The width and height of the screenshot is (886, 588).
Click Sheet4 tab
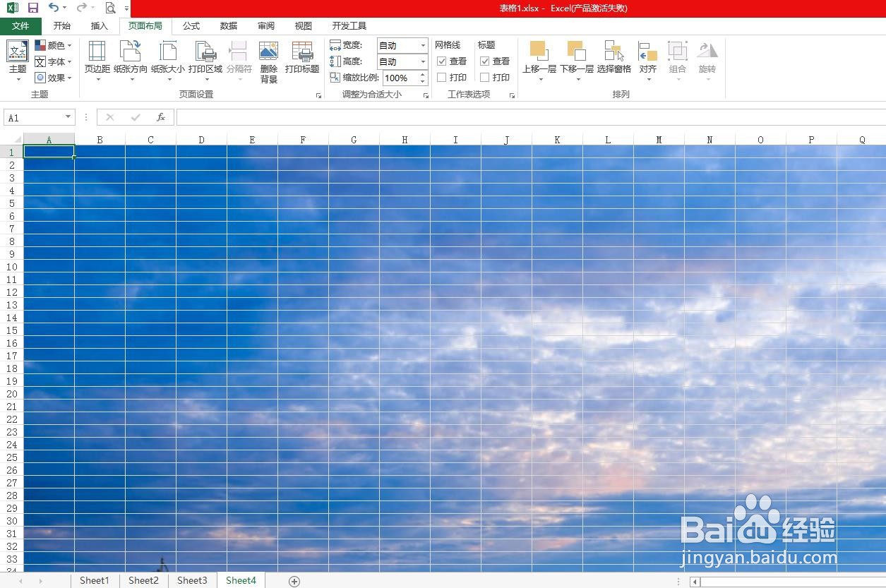coord(241,580)
